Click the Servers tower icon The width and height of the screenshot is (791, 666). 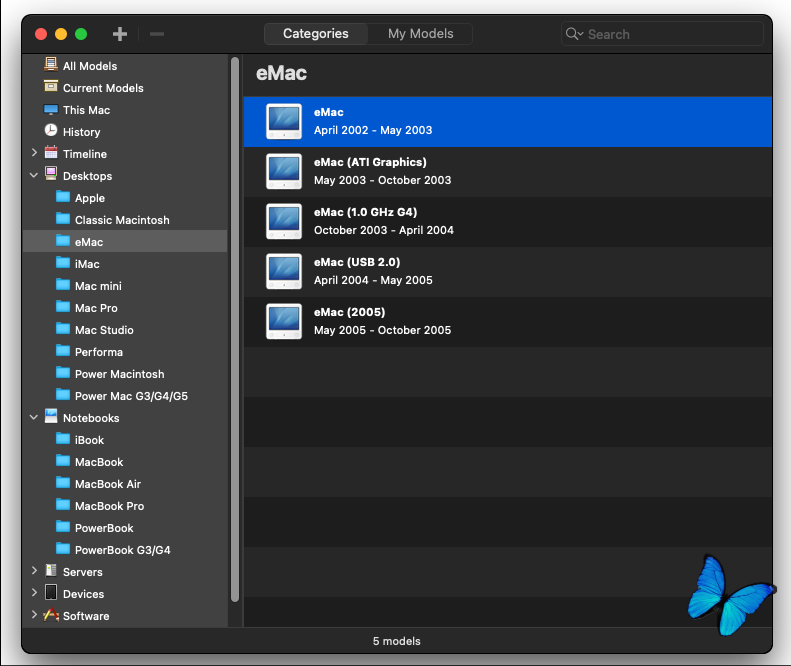pyautogui.click(x=51, y=570)
